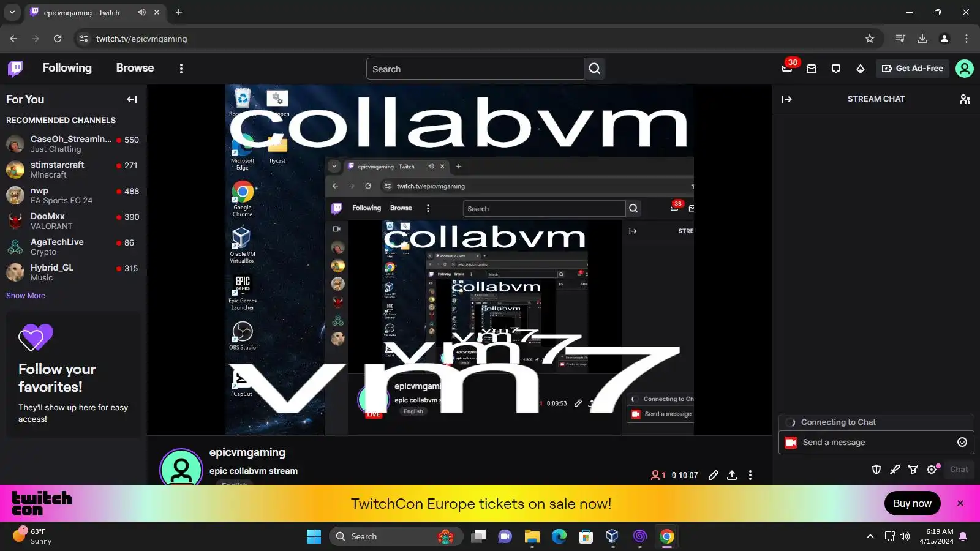
Task: Open Microsoft Edge from taskbar
Action: coord(559,536)
